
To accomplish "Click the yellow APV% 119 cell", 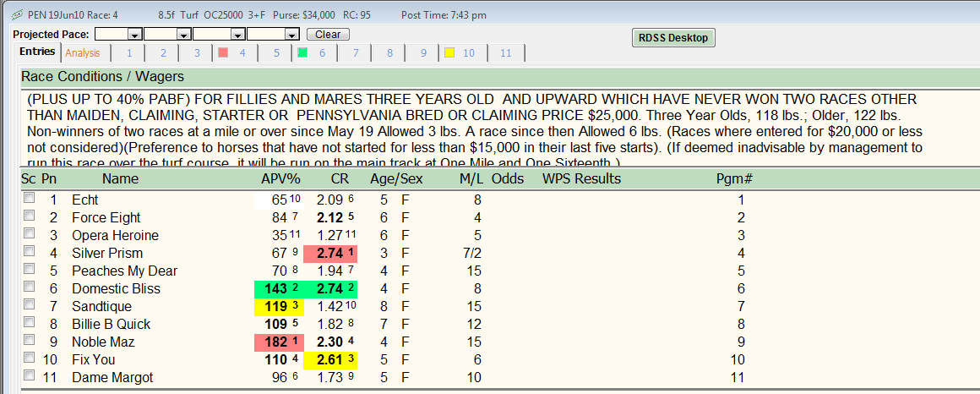I will pyautogui.click(x=278, y=306).
